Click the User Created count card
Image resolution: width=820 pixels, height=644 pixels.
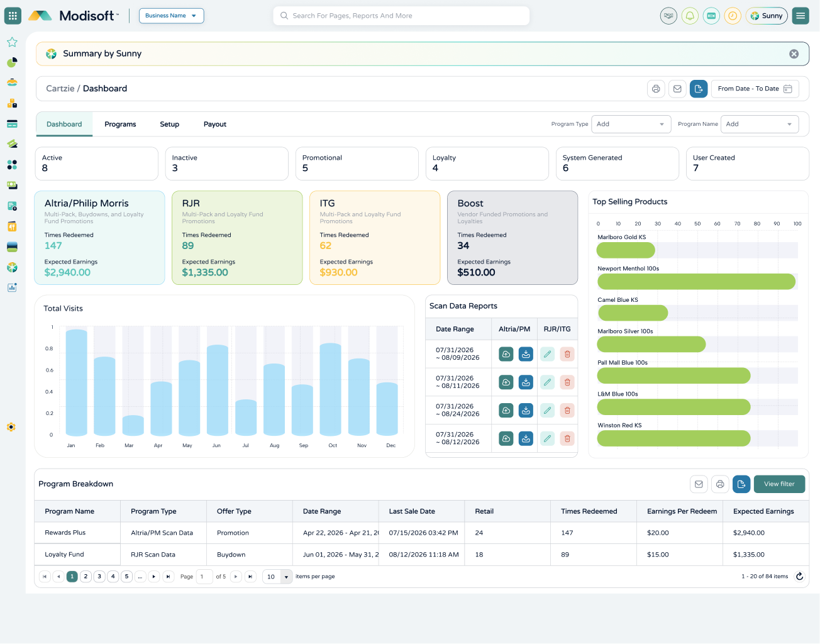747,164
